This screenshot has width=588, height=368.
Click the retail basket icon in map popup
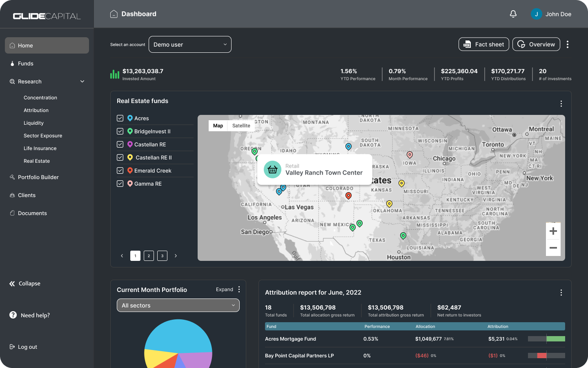coord(272,169)
